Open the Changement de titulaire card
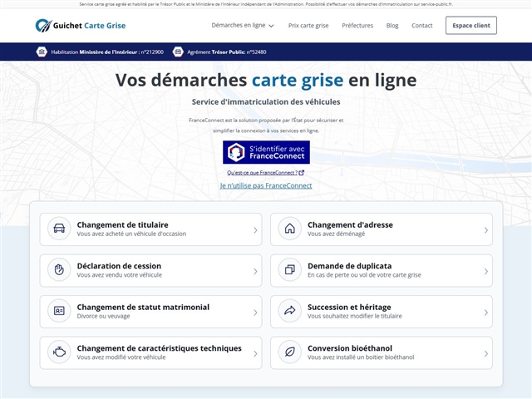Screen dimensions: 532x399 tap(150, 229)
